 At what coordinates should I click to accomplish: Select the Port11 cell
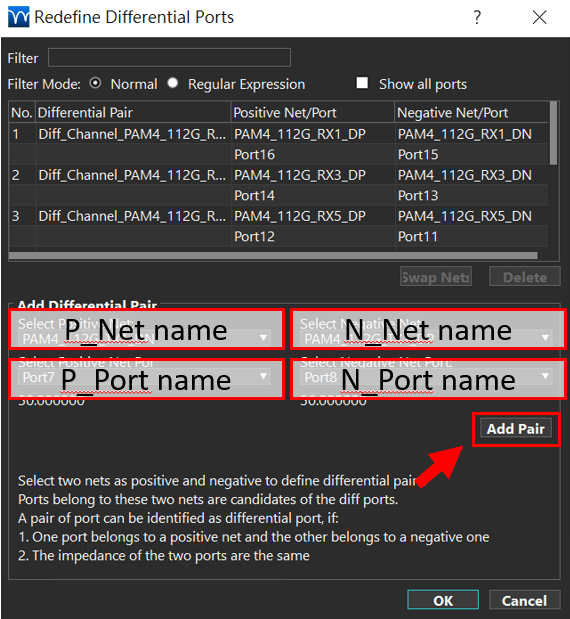472,237
